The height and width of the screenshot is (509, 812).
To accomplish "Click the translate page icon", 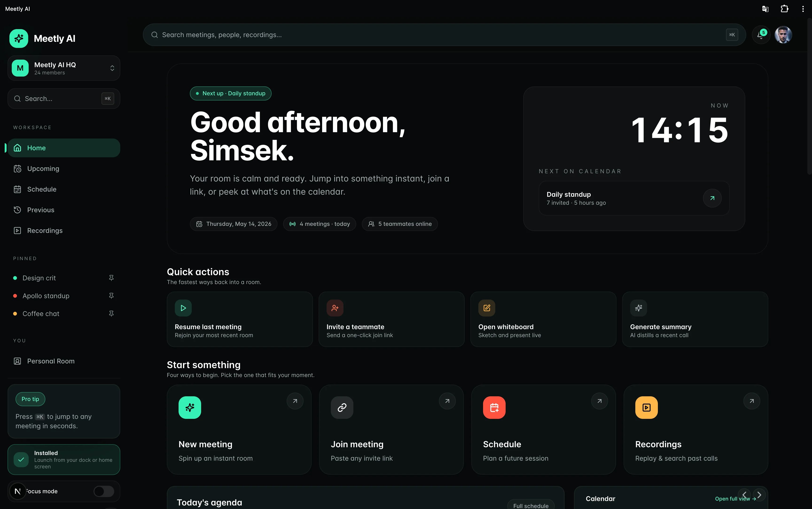I will (x=765, y=9).
